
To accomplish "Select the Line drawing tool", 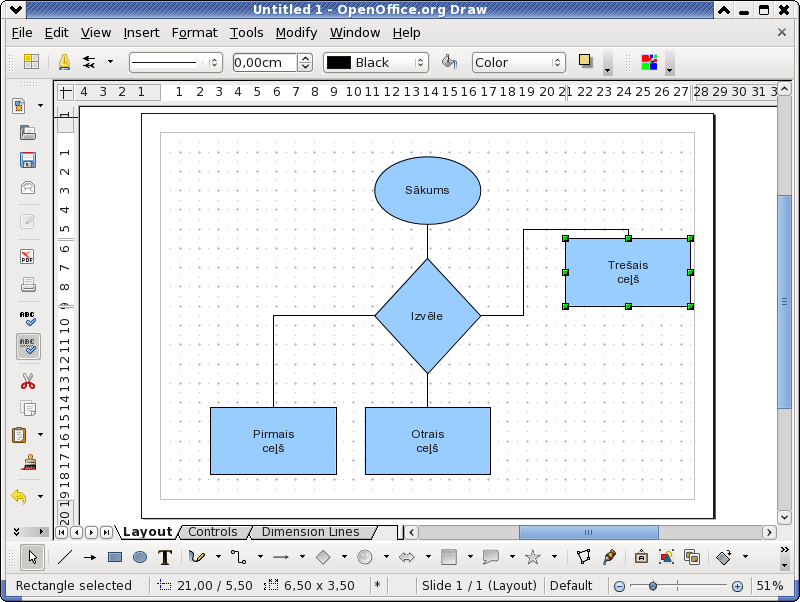I will [x=65, y=557].
